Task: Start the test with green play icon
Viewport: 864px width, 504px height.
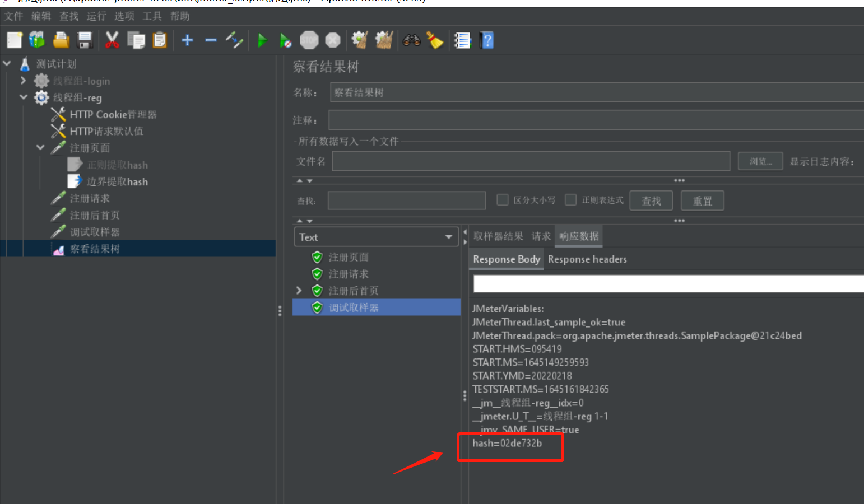Action: pos(262,40)
